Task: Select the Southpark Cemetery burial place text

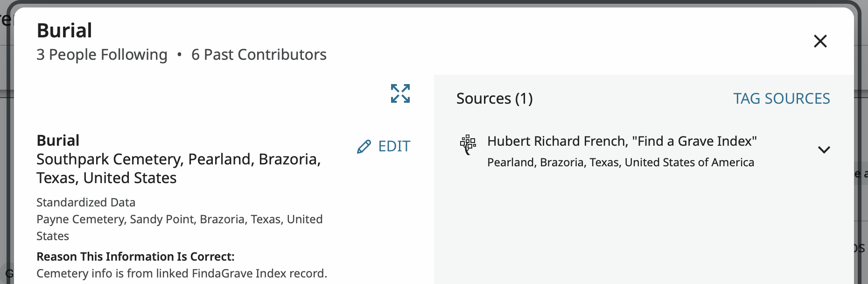Action: click(x=178, y=169)
